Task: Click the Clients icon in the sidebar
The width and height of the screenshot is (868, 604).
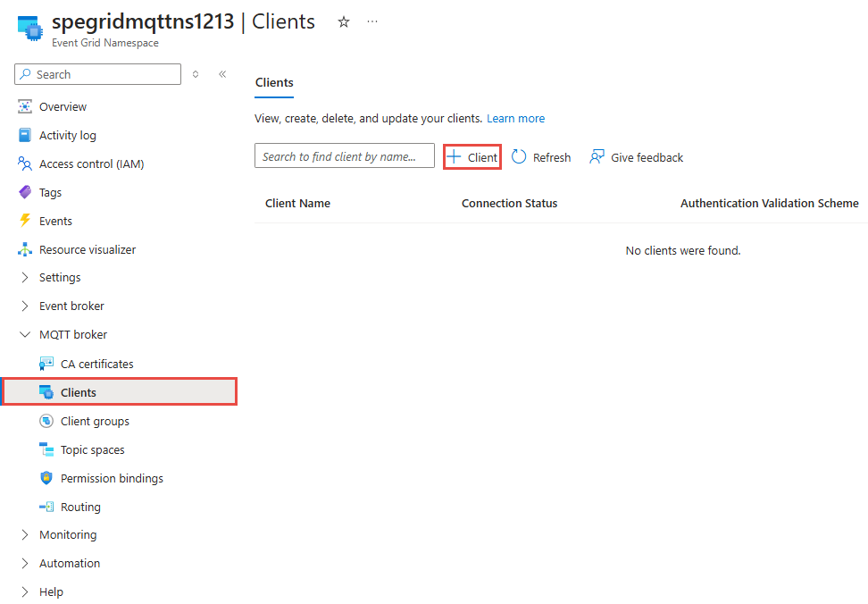Action: 46,392
